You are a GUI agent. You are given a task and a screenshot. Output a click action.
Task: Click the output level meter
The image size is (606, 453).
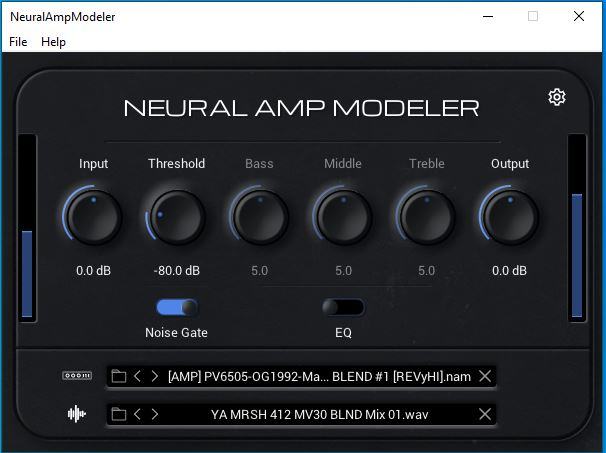[x=577, y=228]
